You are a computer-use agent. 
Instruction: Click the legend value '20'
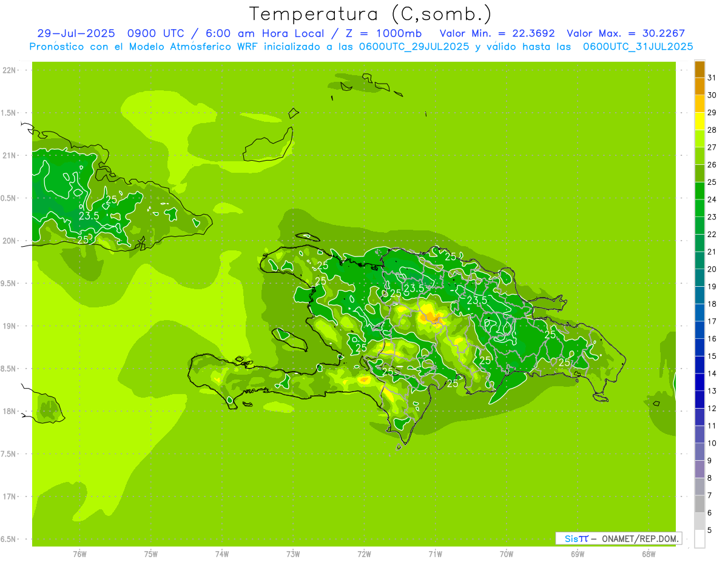point(712,269)
